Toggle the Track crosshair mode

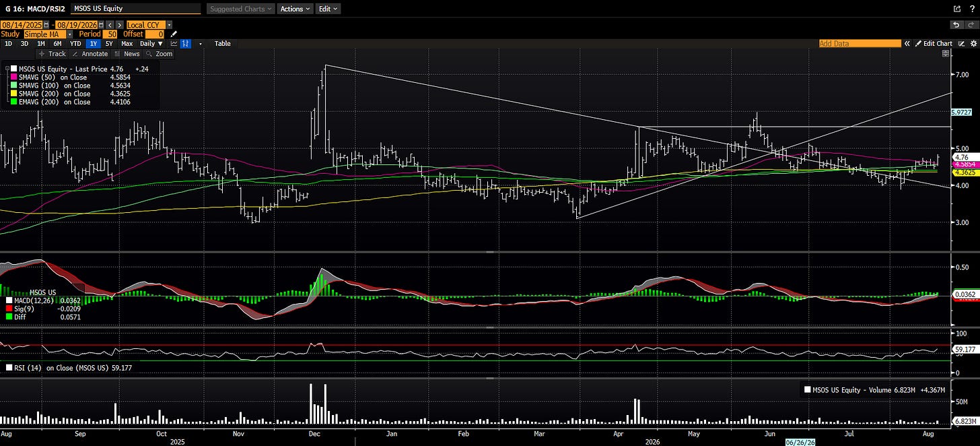pos(53,53)
